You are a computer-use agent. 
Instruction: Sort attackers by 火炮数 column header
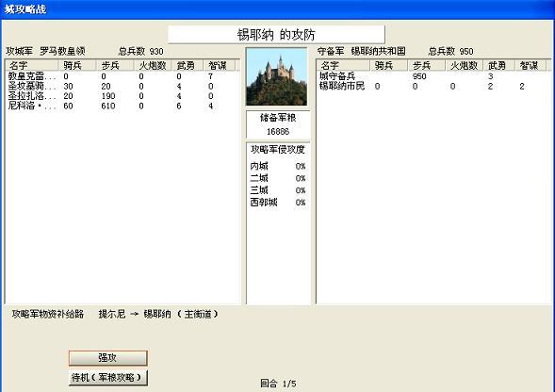tap(153, 66)
